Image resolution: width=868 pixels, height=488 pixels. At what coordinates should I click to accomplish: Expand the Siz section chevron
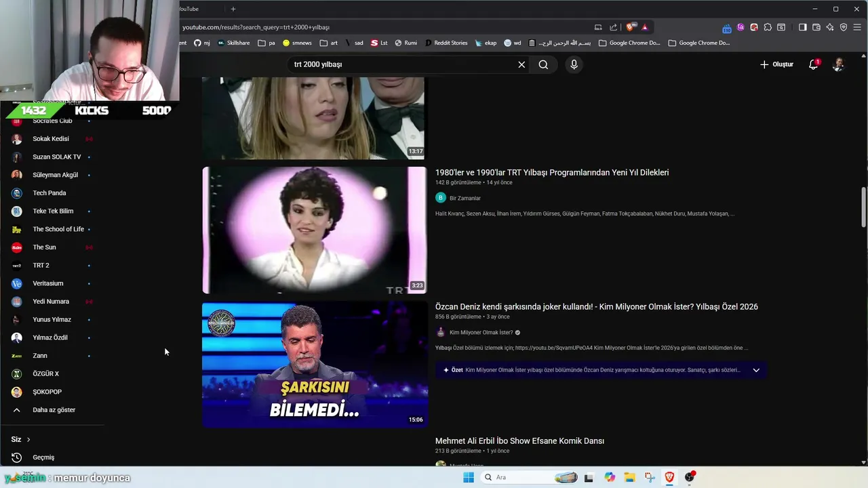[x=28, y=440]
